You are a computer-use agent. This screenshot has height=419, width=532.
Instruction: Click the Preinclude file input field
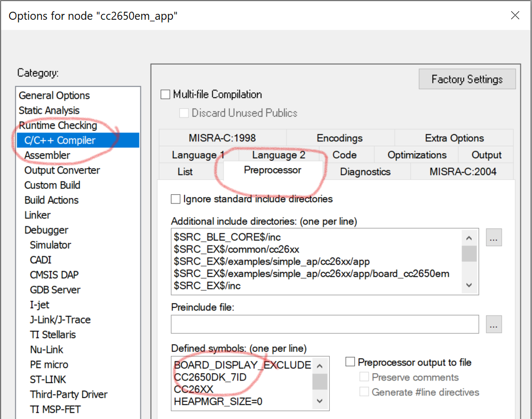tap(325, 325)
